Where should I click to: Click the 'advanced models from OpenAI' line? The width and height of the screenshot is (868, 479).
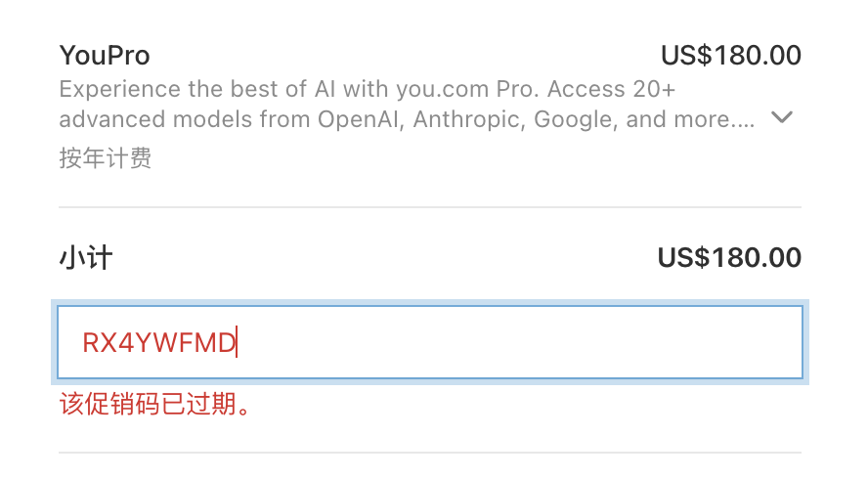[407, 119]
